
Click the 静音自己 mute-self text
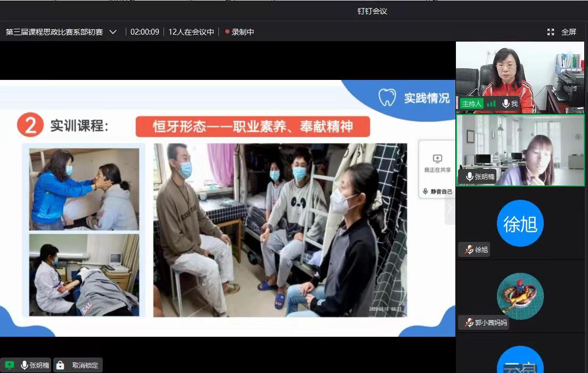(x=441, y=191)
